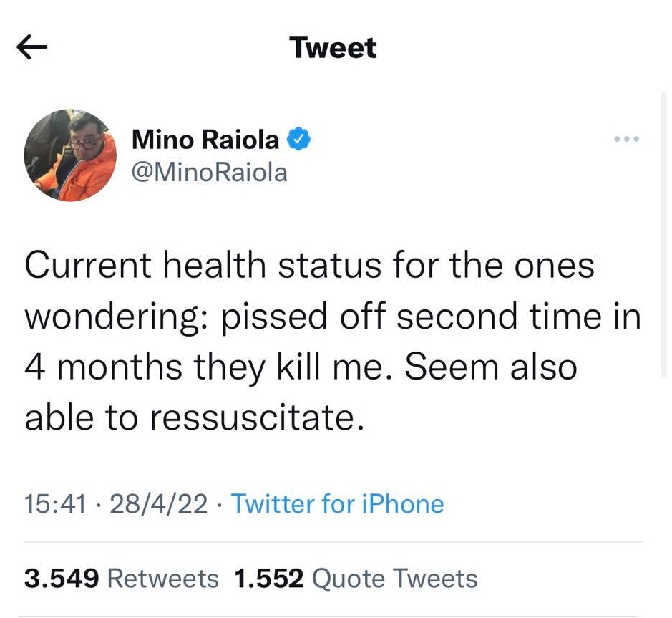Viewport: 672px width, 618px height.
Task: Click the Tweet header title
Action: tap(333, 48)
